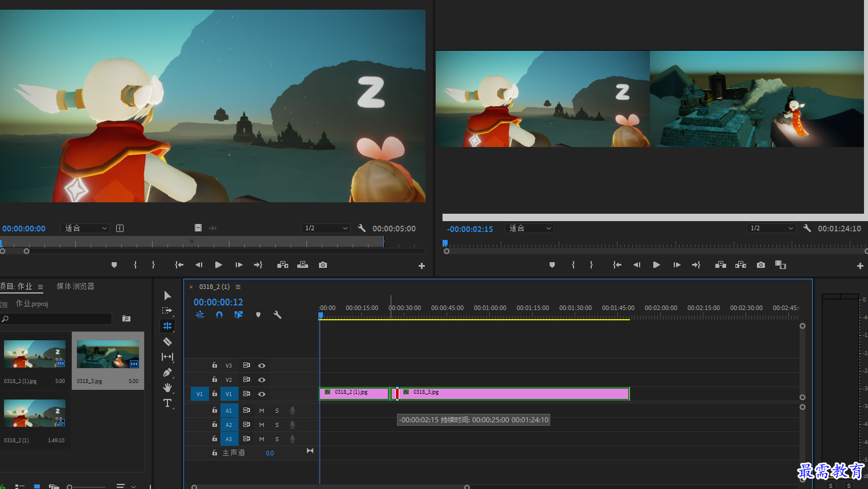Screen dimensions: 868x489
Task: Open Program monitor zoom level dropdown 适合
Action: coord(529,228)
